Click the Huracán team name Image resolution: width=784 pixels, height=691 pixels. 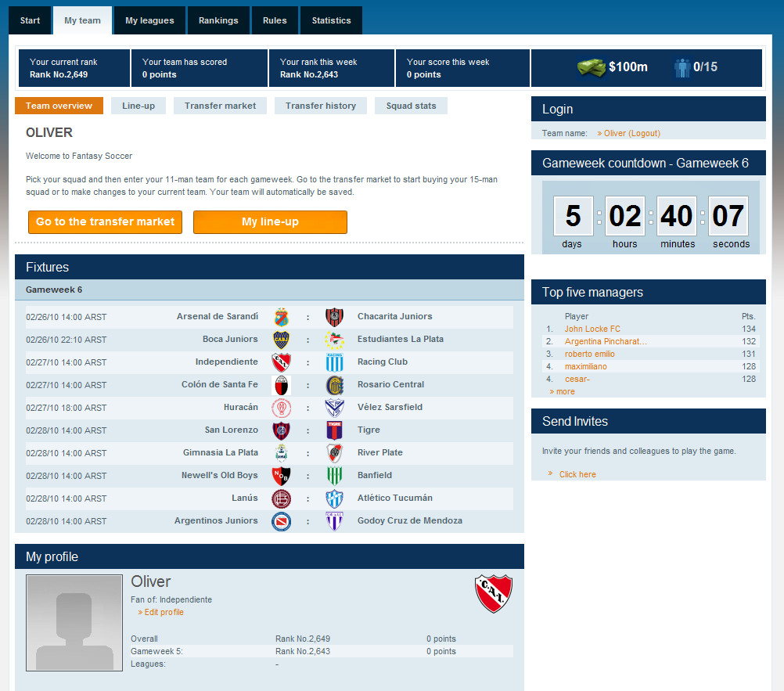241,407
